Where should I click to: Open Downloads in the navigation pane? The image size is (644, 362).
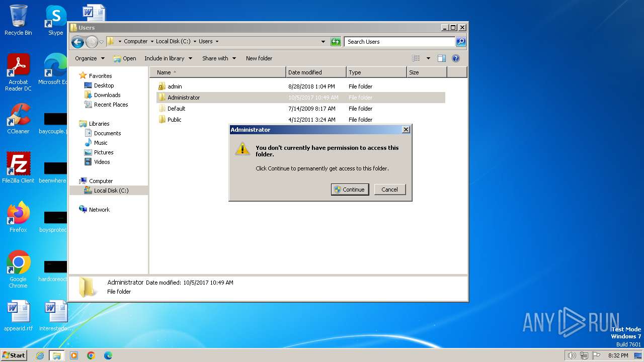[x=107, y=95]
